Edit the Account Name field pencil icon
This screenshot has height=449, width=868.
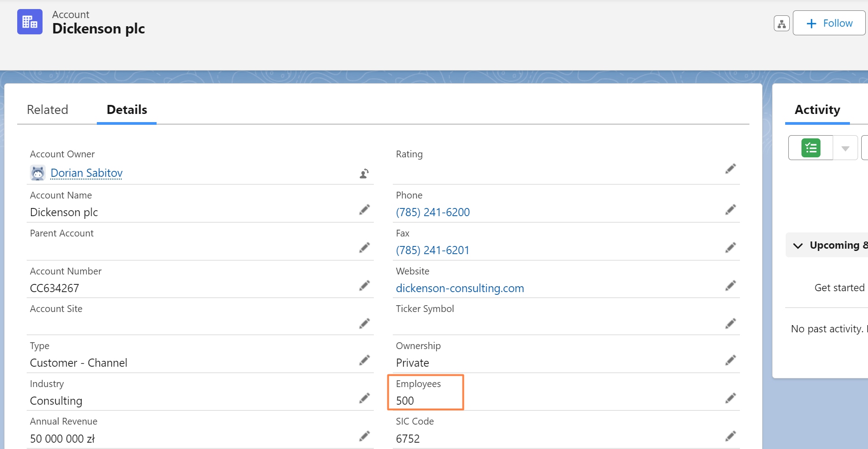coord(364,210)
